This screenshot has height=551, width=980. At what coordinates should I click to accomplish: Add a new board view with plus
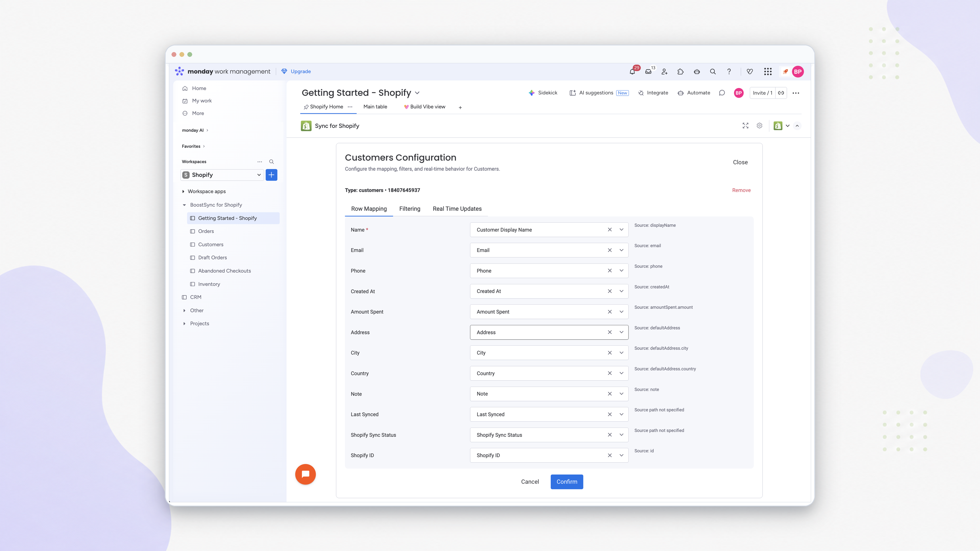[460, 108]
